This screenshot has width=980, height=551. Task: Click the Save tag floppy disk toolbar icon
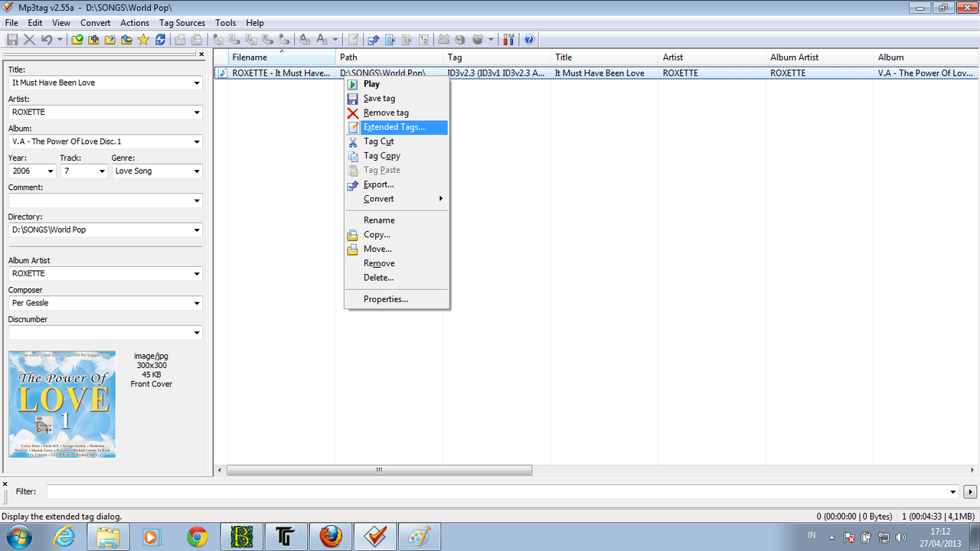point(12,40)
